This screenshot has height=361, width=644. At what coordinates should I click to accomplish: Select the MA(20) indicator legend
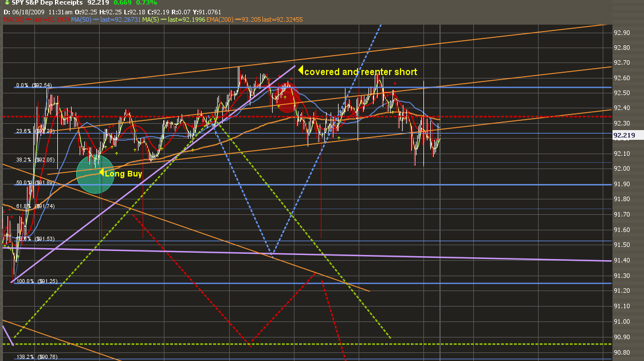tap(37, 19)
